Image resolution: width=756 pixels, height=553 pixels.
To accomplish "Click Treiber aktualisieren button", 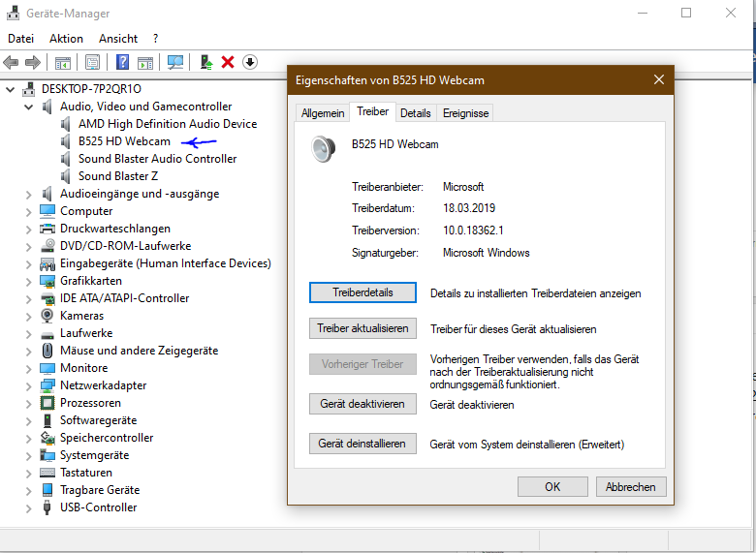I will 362,328.
